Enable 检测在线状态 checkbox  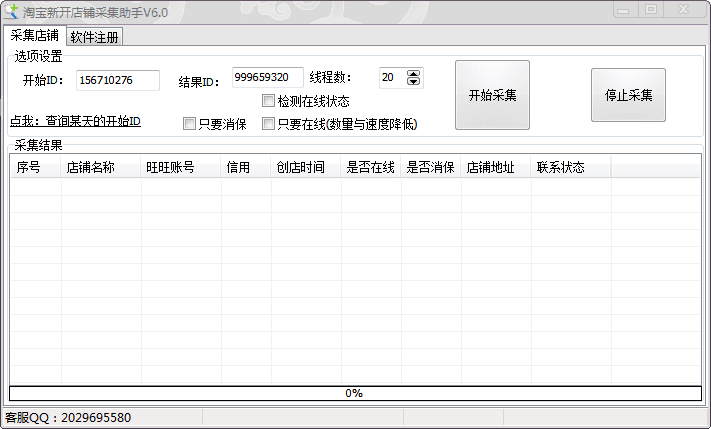[x=268, y=101]
